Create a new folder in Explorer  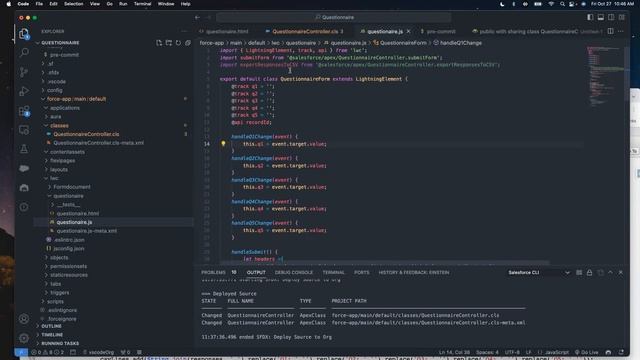tap(169, 43)
